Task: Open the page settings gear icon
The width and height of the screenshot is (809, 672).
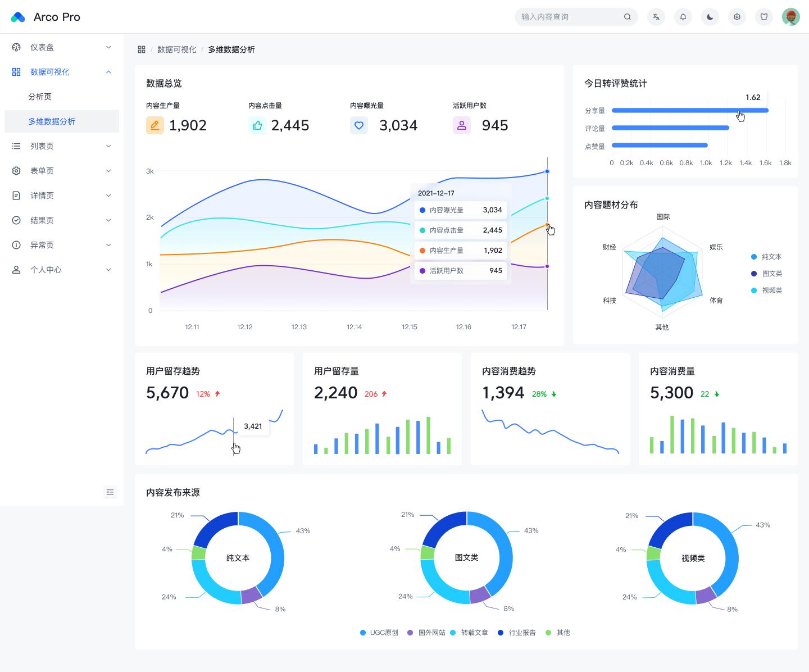Action: (x=737, y=17)
